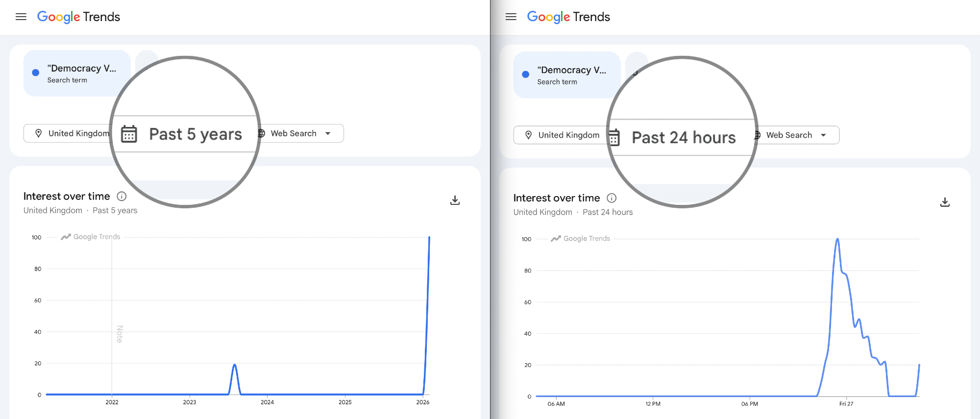Select the right "Democracy V..." search term chip
Image resolution: width=980 pixels, height=419 pixels.
pos(567,75)
